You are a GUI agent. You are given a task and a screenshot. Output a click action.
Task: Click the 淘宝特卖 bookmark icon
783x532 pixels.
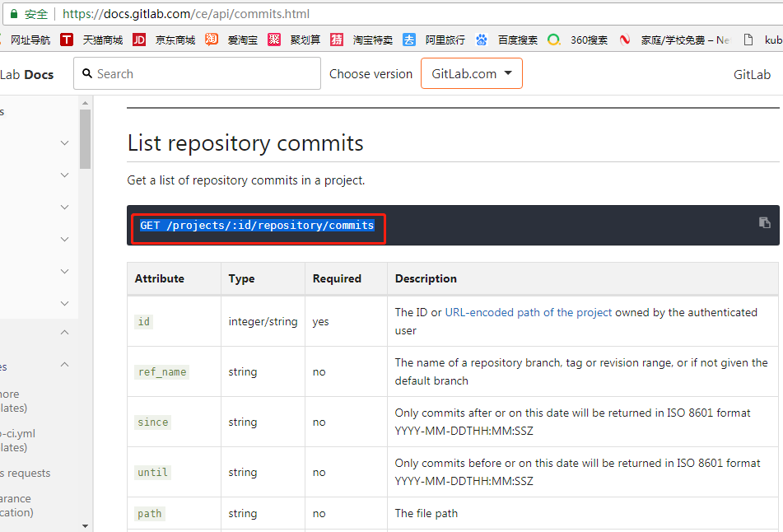(337, 39)
